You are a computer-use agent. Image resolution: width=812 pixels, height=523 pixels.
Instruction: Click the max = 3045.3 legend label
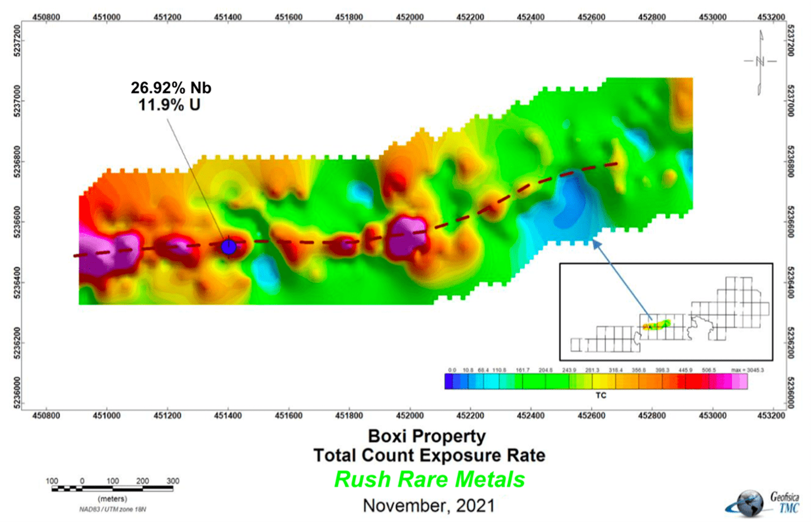(x=748, y=370)
